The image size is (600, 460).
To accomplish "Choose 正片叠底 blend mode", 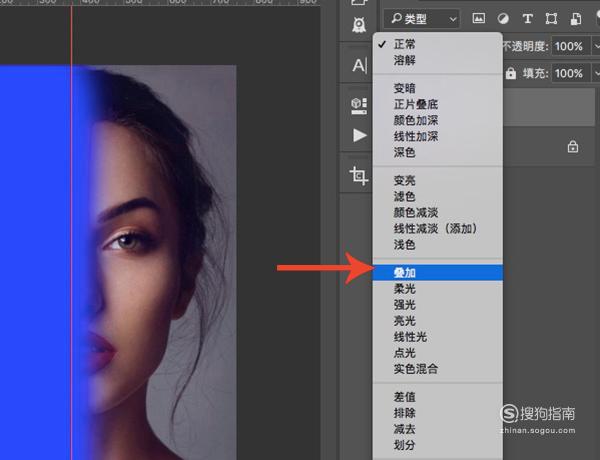I will [437, 104].
